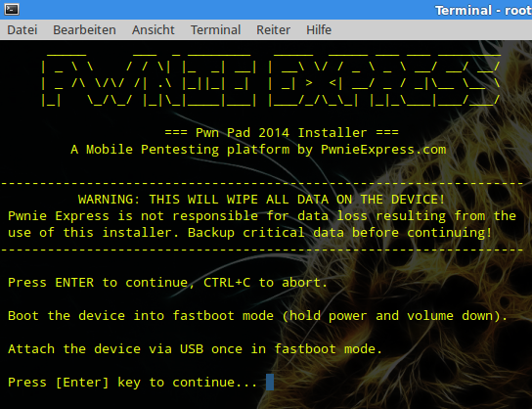Open the Terminal menu
Viewport: 532px width, 409px height.
pos(215,30)
